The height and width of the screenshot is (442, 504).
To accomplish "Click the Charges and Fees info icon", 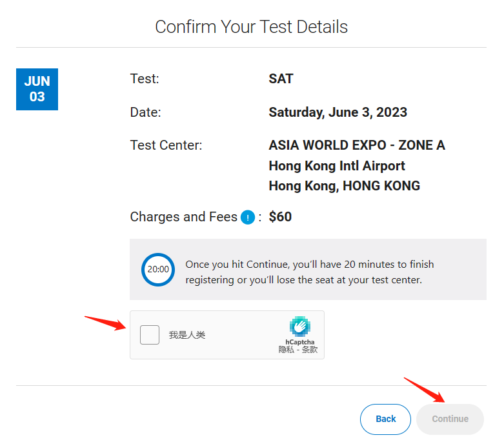I will click(x=248, y=217).
